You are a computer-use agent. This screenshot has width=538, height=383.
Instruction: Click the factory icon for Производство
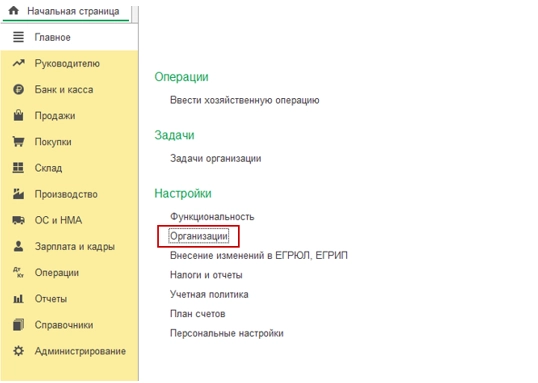[x=19, y=194]
